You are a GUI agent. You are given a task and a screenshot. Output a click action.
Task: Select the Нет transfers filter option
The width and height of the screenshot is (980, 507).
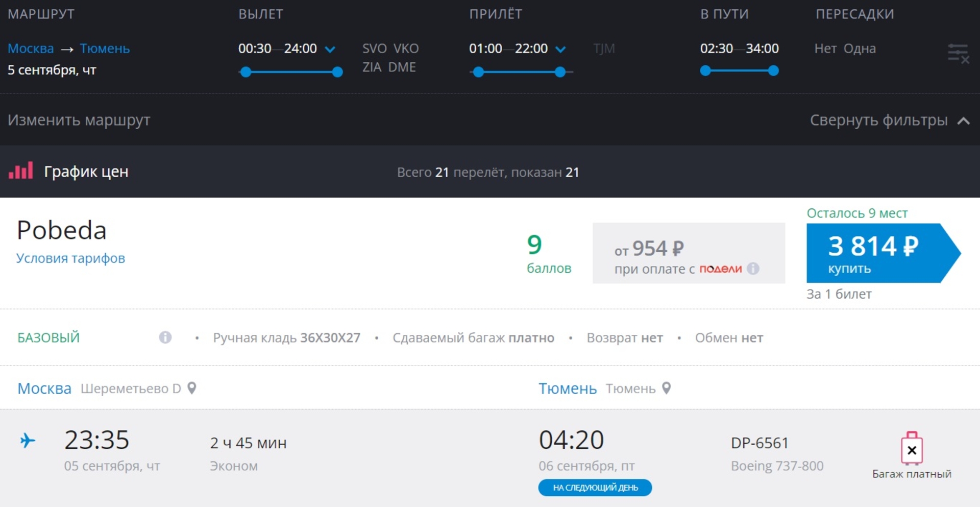[825, 49]
